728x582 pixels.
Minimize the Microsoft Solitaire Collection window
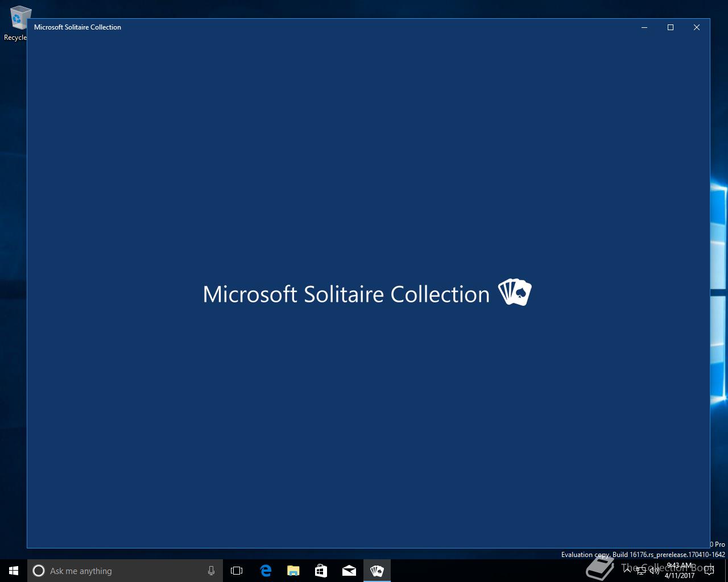point(644,27)
